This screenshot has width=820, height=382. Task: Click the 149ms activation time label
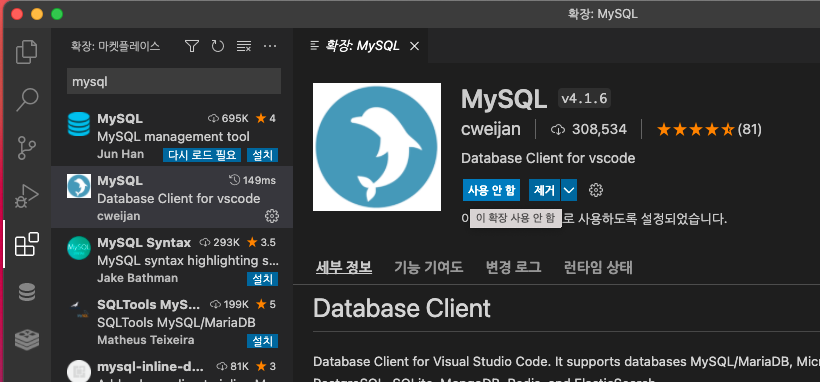click(x=253, y=181)
